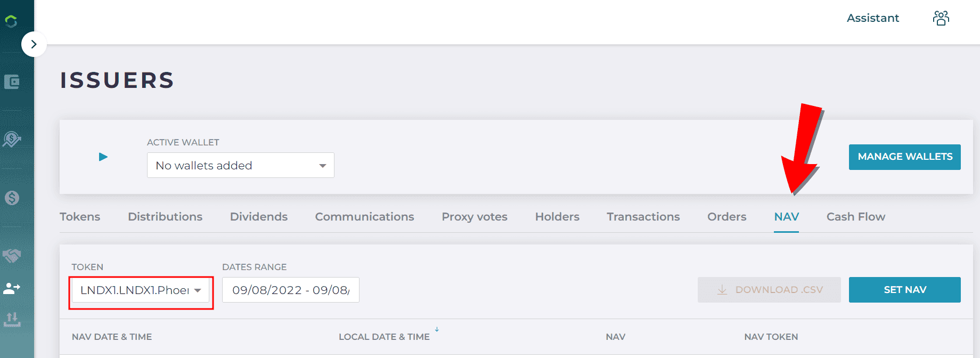Click the Manage Wallets button
The image size is (980, 358).
pyautogui.click(x=905, y=157)
